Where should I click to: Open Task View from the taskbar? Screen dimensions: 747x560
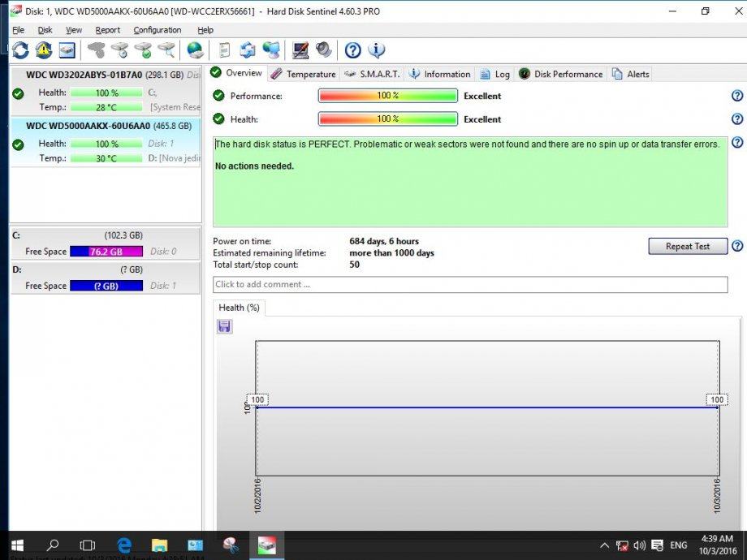pos(88,545)
